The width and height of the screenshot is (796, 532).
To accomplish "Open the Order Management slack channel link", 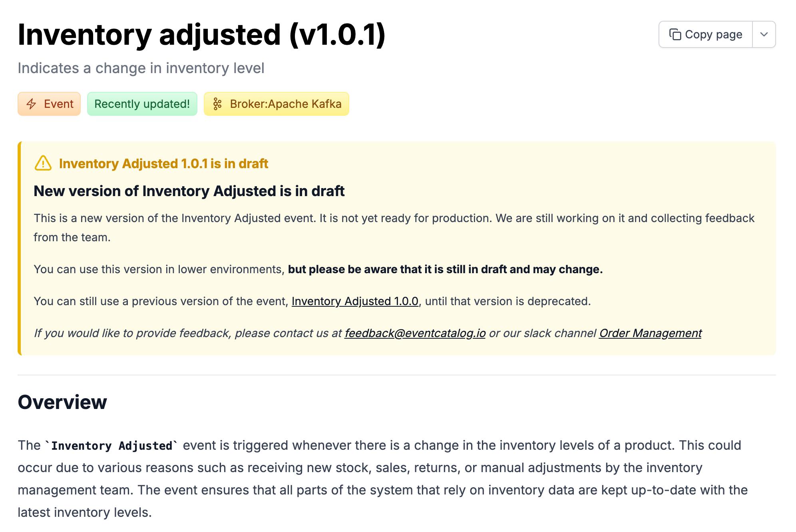I will click(x=650, y=333).
